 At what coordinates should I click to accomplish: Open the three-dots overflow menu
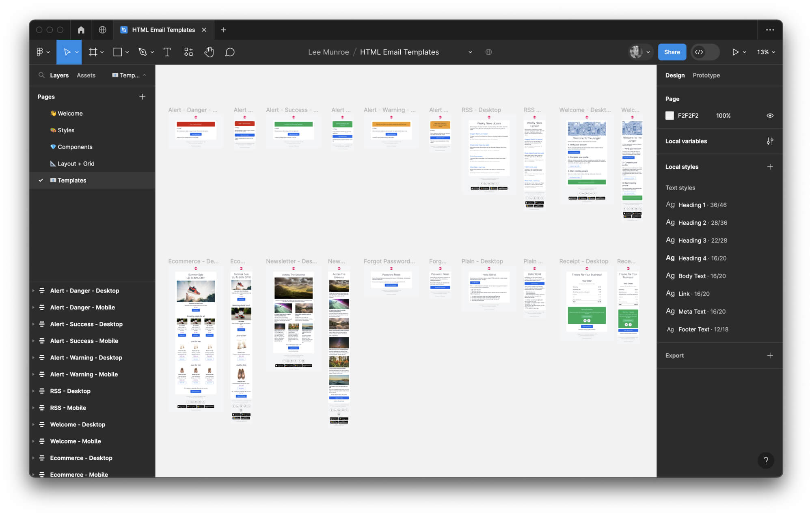pos(770,30)
